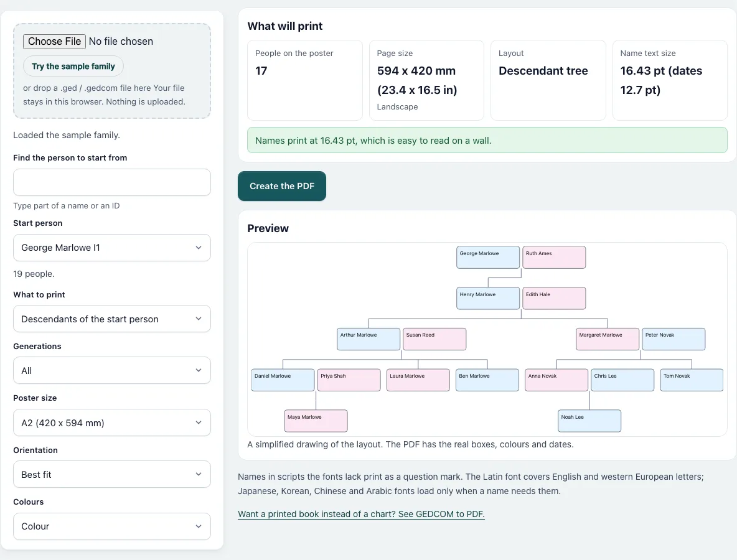Expand the Colours dropdown
The width and height of the screenshot is (737, 560).
(112, 526)
